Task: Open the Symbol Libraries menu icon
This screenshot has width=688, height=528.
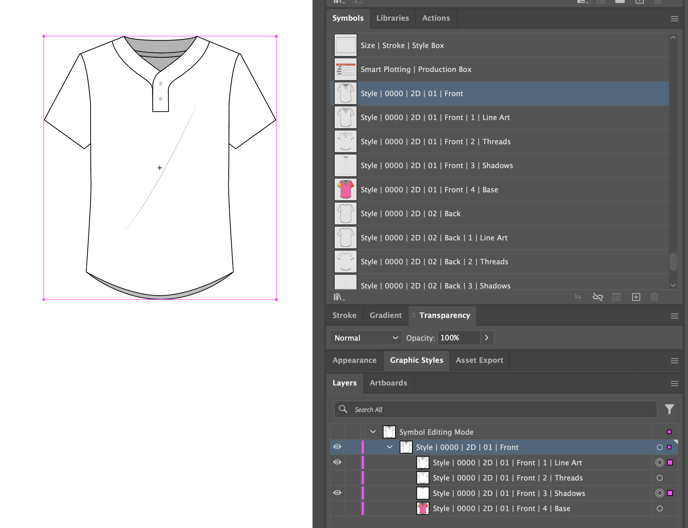Action: pyautogui.click(x=338, y=297)
